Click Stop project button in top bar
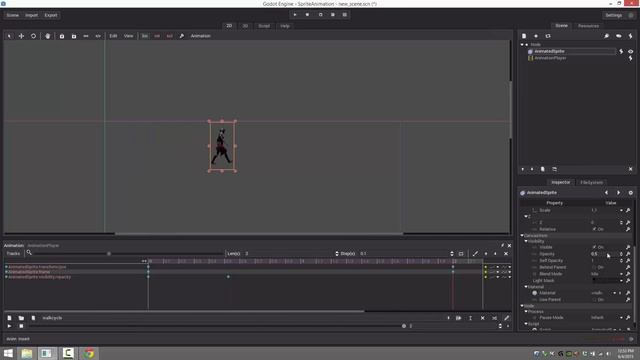Image resolution: width=640 pixels, height=360 pixels. (307, 15)
